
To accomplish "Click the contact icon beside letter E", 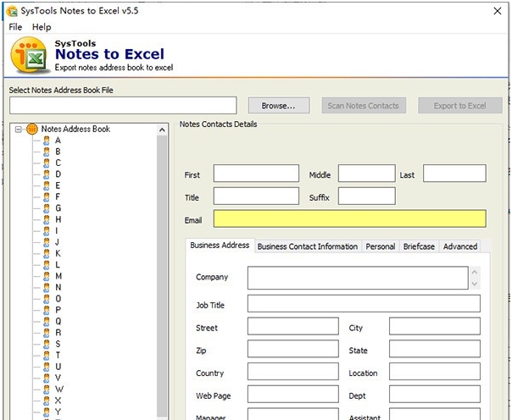I will (47, 186).
